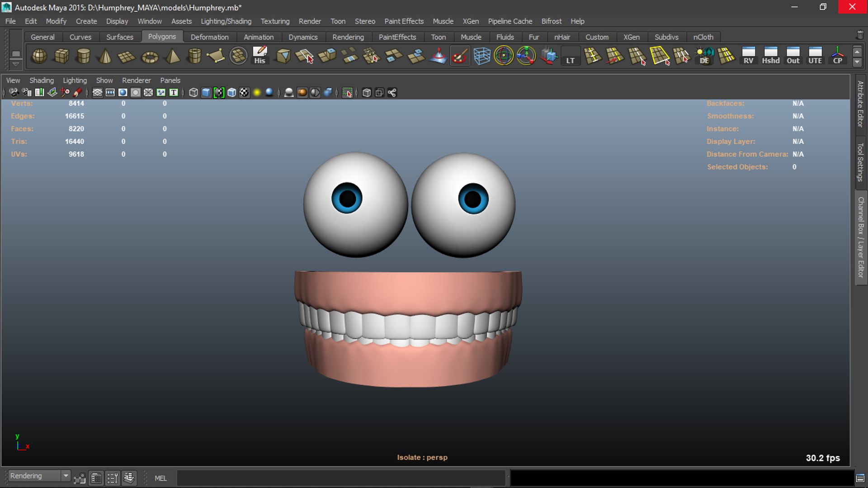Open the viewport Shading menu
Viewport: 868px width, 488px height.
coord(42,80)
